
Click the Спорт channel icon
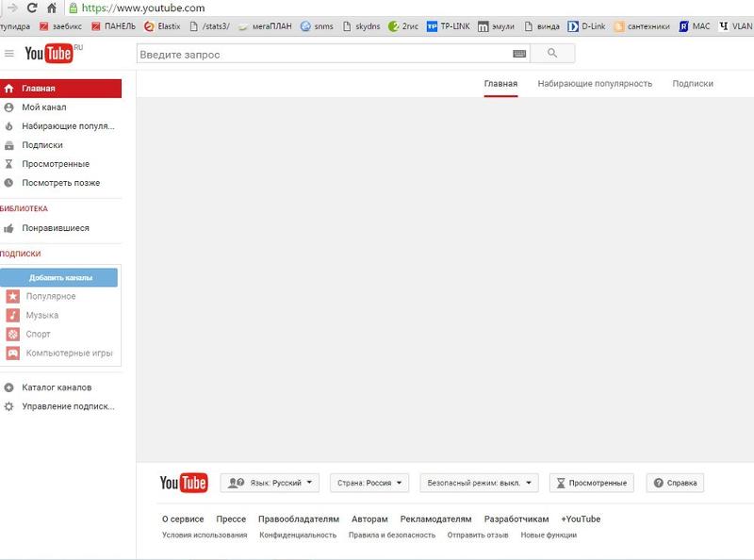(13, 334)
